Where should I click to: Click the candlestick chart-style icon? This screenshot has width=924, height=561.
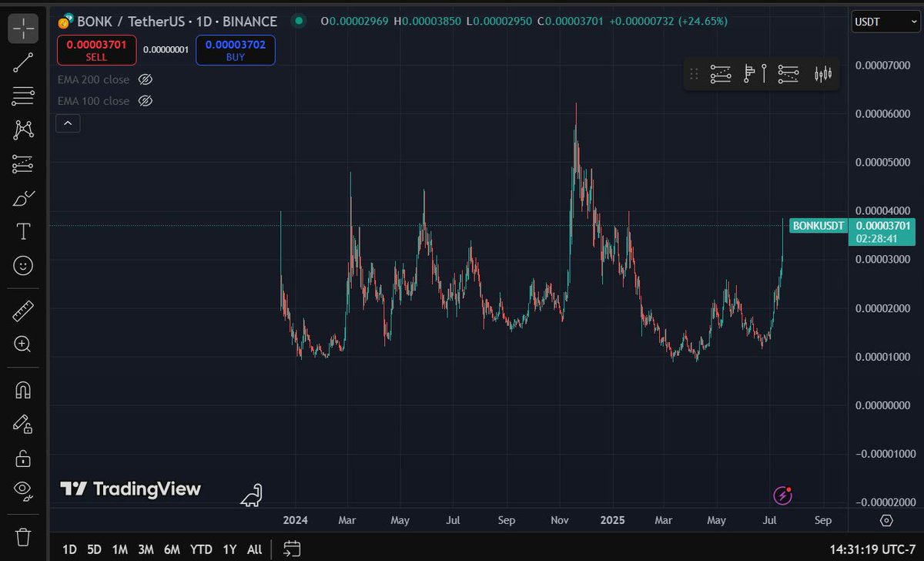point(823,74)
